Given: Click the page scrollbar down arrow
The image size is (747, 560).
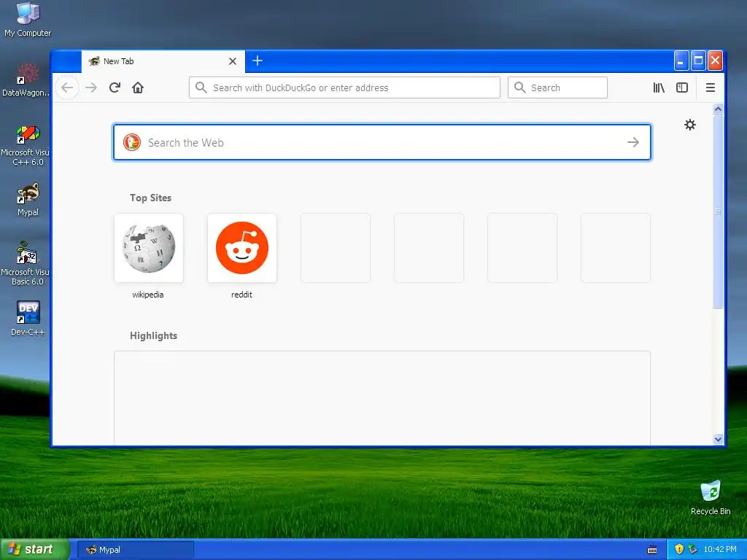Looking at the screenshot, I should coord(718,439).
